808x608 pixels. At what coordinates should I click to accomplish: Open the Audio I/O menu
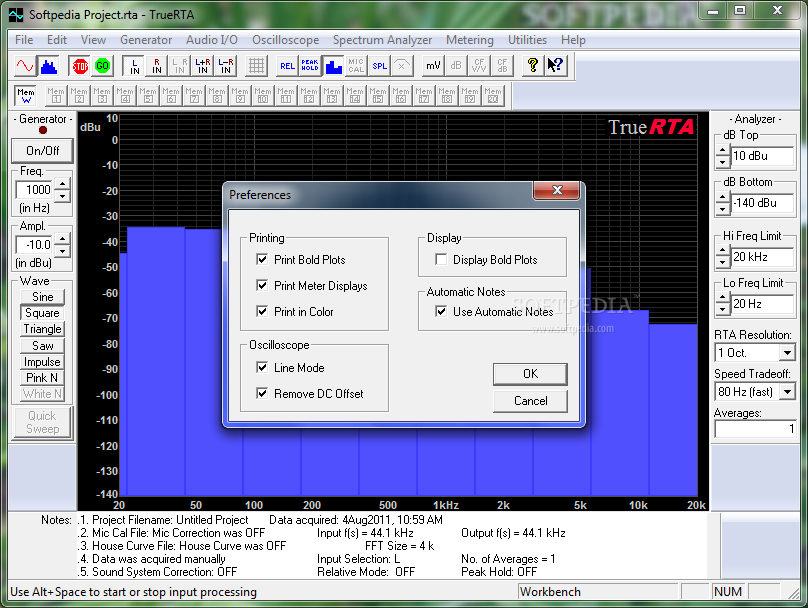(212, 40)
